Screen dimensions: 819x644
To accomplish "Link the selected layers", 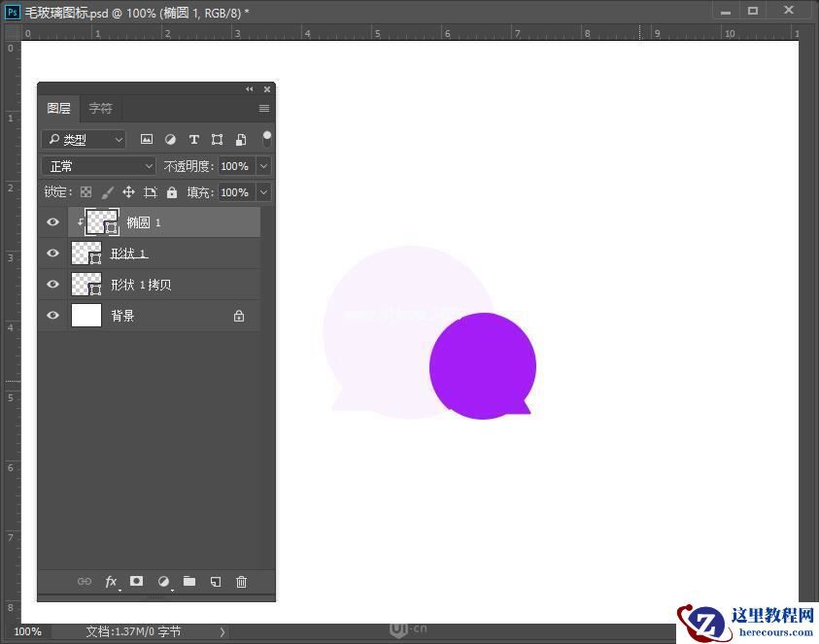I will point(85,582).
